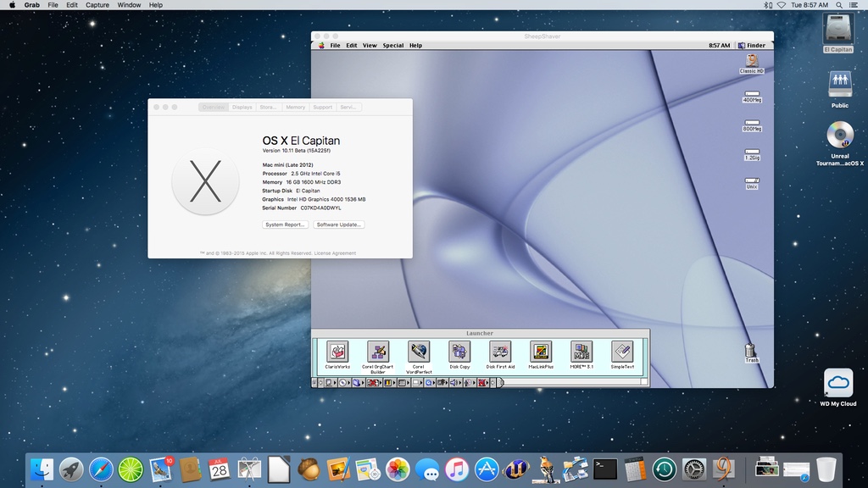
Task: Open the View menu in SheepShaver
Action: pyautogui.click(x=370, y=46)
